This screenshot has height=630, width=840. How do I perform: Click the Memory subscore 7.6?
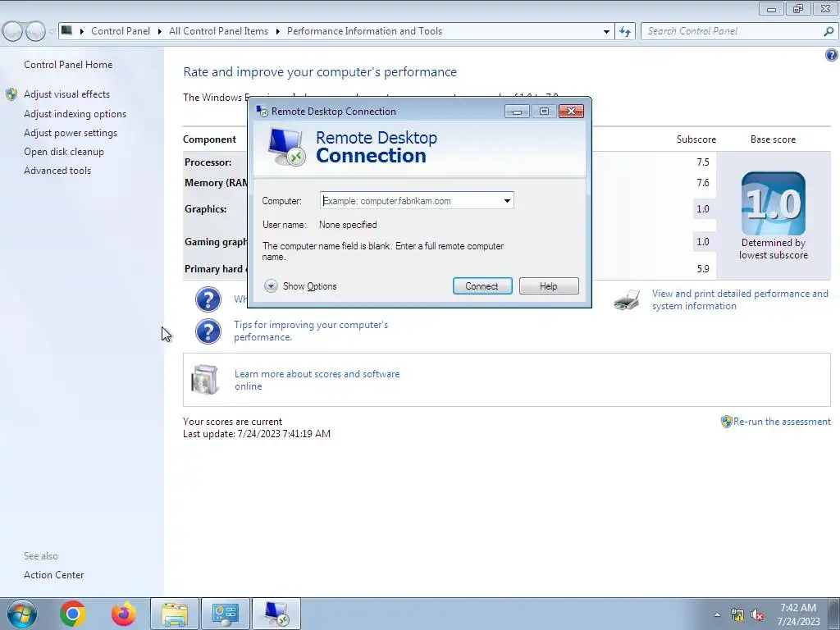tap(703, 183)
